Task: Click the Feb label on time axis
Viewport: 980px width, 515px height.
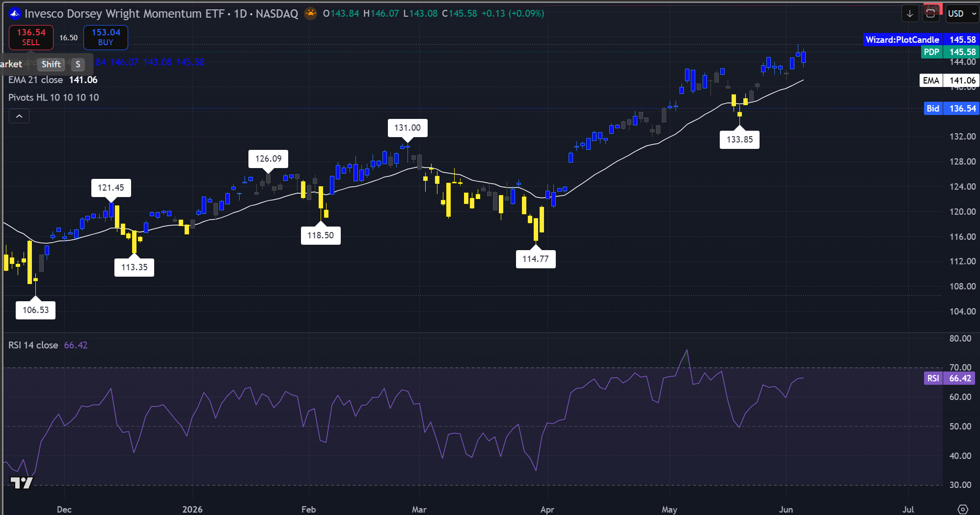Action: coord(308,509)
